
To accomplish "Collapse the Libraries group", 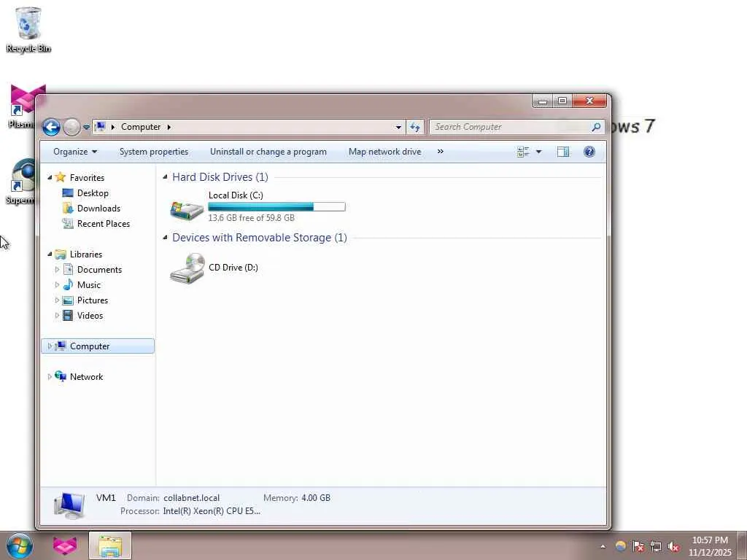I will pos(50,254).
